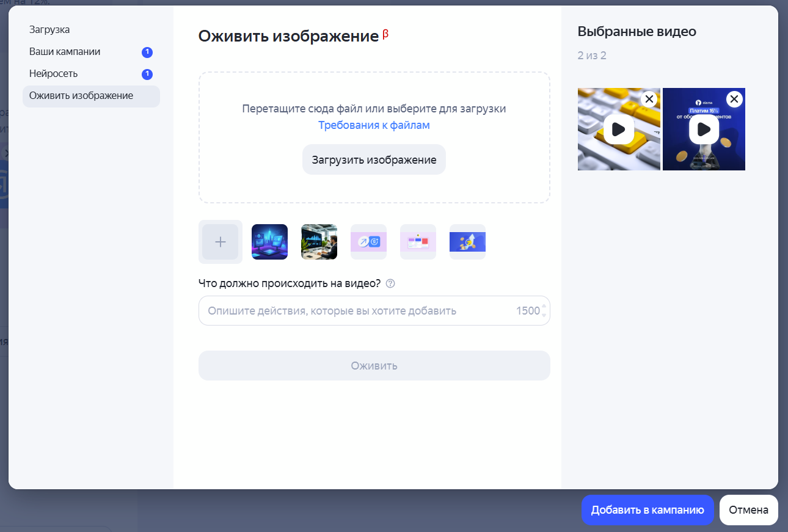Open the Требования к файлам link
The height and width of the screenshot is (532, 788).
tap(374, 125)
